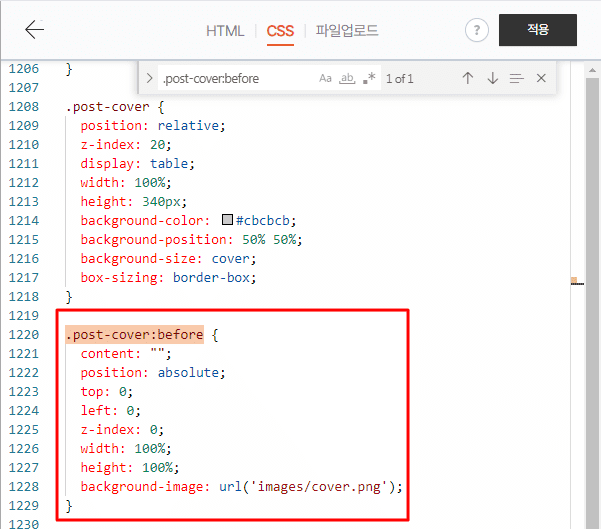Click the 'width: 100%;' on line 1212
This screenshot has height=529, width=601.
[x=126, y=182]
